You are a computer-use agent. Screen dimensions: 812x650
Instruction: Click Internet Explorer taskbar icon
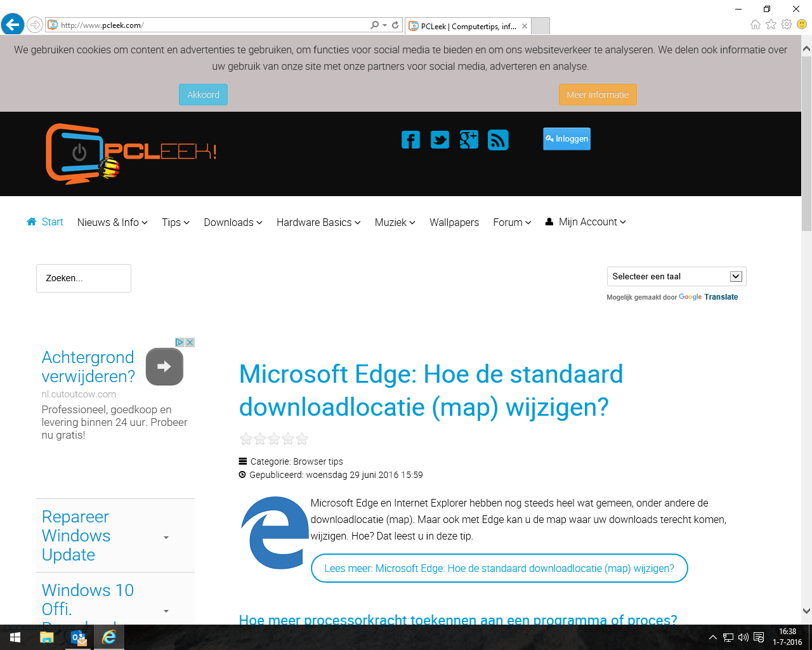click(x=109, y=637)
